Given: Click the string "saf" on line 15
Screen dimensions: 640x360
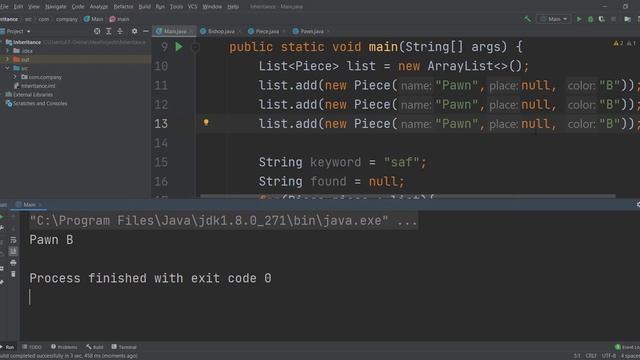Looking at the screenshot, I should click(401, 162).
